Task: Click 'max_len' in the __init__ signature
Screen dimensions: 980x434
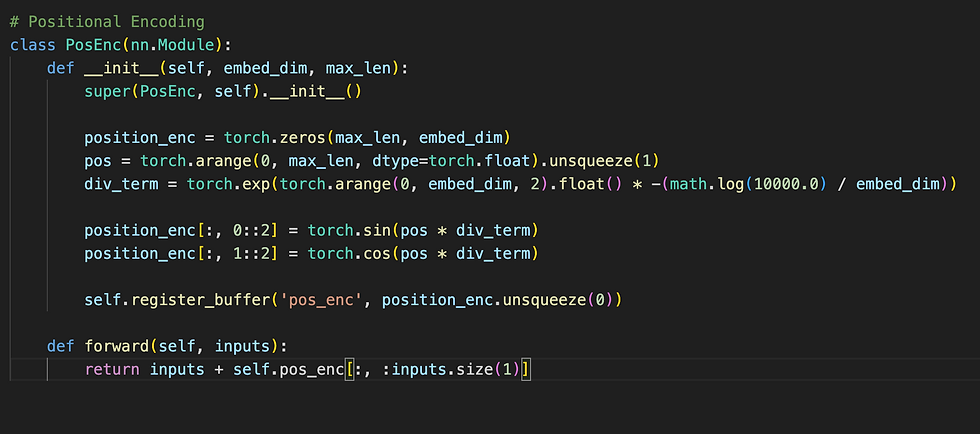Action: point(359,68)
